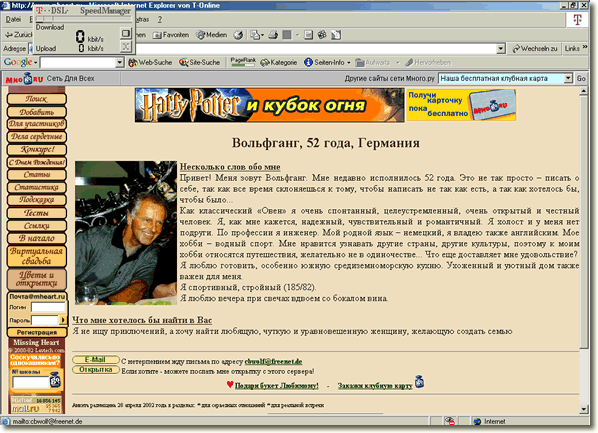This screenshot has width=598, height=433.
Task: Open Дела сердечные in sidebar
Action: (x=37, y=137)
